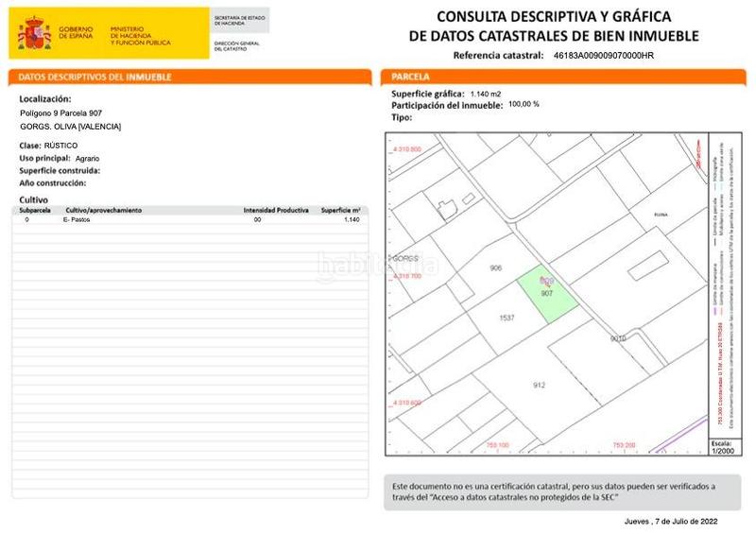Click the Escala 1/2000 box

721,446
